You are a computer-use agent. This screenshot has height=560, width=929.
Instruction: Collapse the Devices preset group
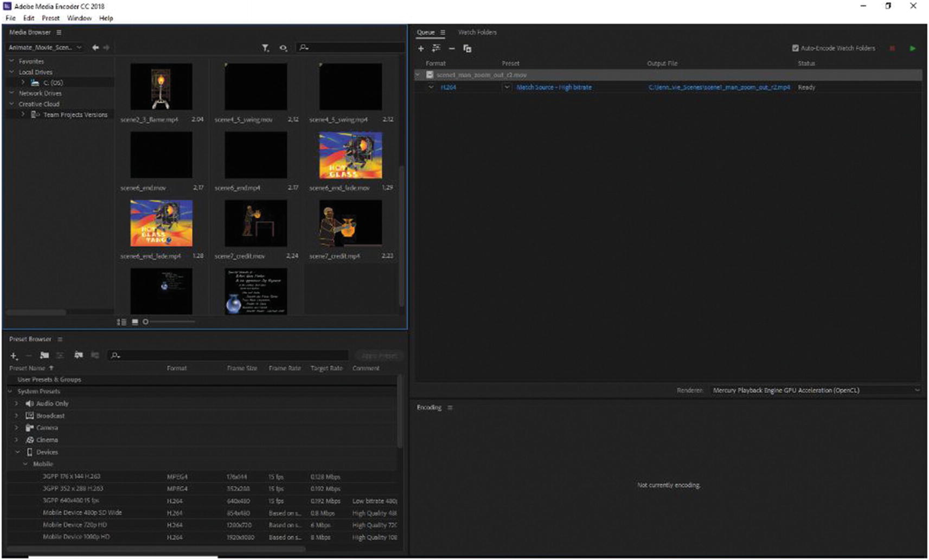pyautogui.click(x=17, y=452)
